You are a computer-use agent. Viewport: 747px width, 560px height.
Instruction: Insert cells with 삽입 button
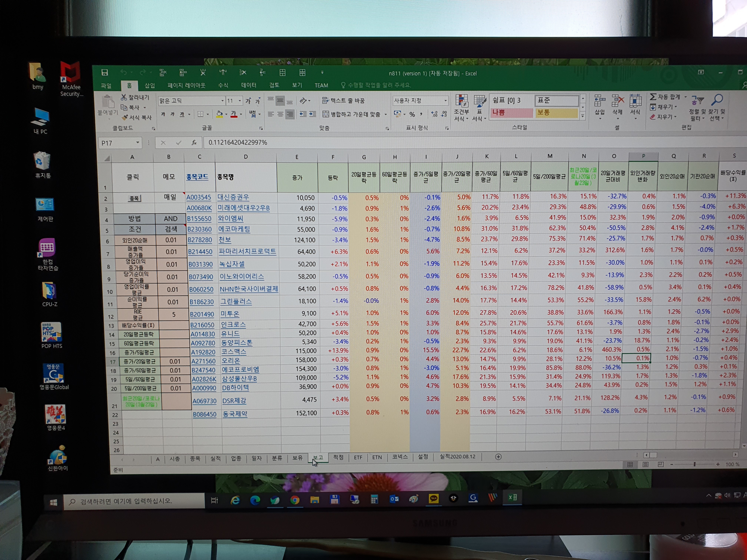pyautogui.click(x=600, y=107)
